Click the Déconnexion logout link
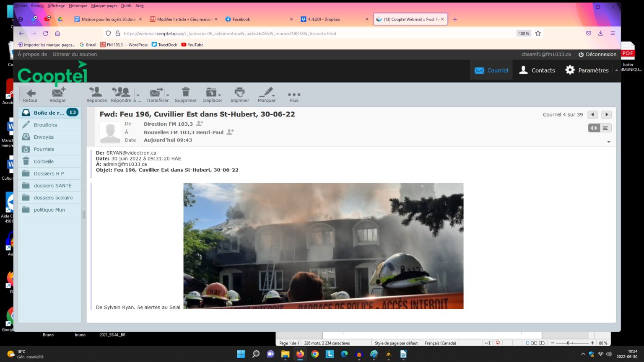644x362 pixels. pos(597,54)
